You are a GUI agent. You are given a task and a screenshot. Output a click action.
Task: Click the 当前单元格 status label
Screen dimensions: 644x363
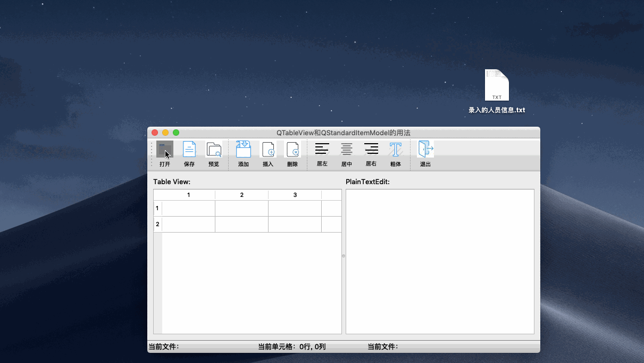point(291,346)
